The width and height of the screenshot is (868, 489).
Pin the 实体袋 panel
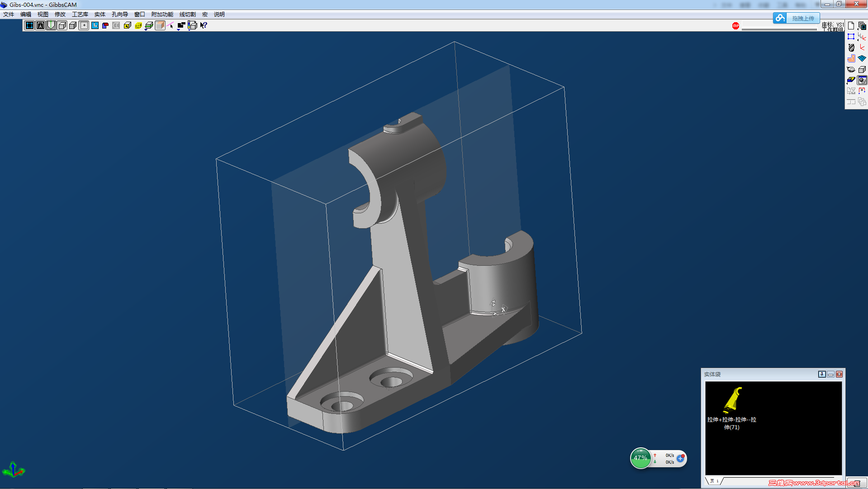(x=822, y=374)
